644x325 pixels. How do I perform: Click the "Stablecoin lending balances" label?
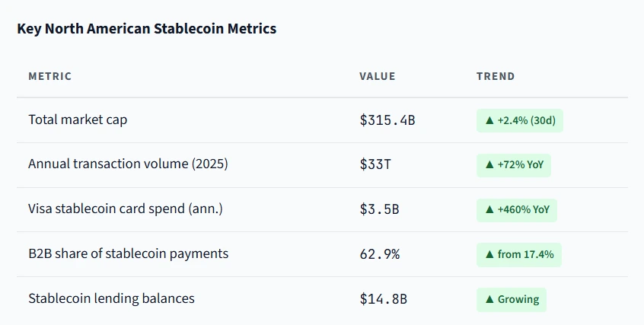[x=111, y=298]
